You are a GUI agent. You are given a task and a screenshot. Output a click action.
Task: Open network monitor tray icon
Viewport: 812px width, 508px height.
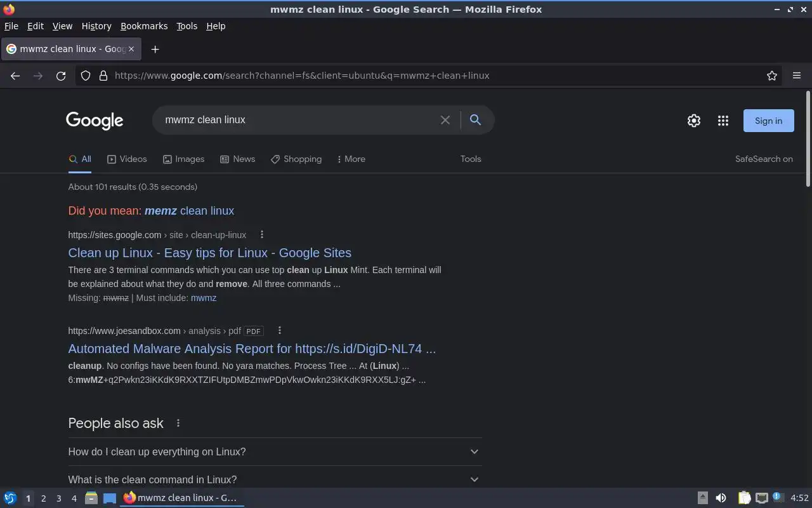[x=762, y=498]
